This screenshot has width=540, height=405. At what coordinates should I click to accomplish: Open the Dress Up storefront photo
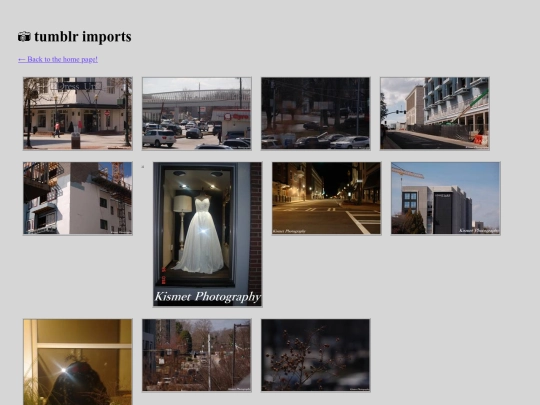click(78, 114)
